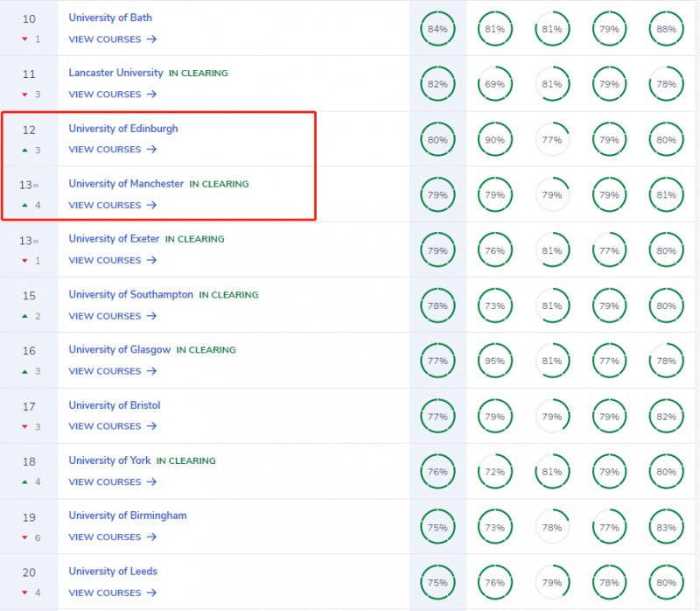Image resolution: width=700 pixels, height=611 pixels.
Task: Click View Courses for University of Bristol
Action: (113, 426)
